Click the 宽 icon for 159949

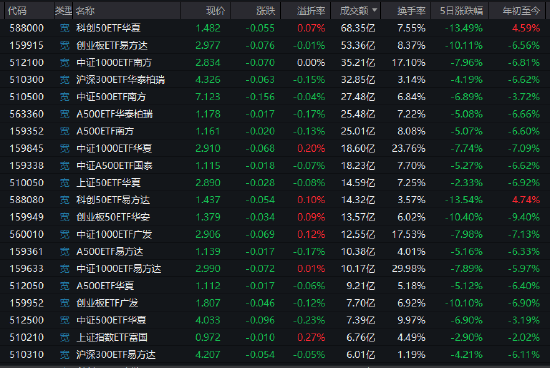pyautogui.click(x=65, y=217)
